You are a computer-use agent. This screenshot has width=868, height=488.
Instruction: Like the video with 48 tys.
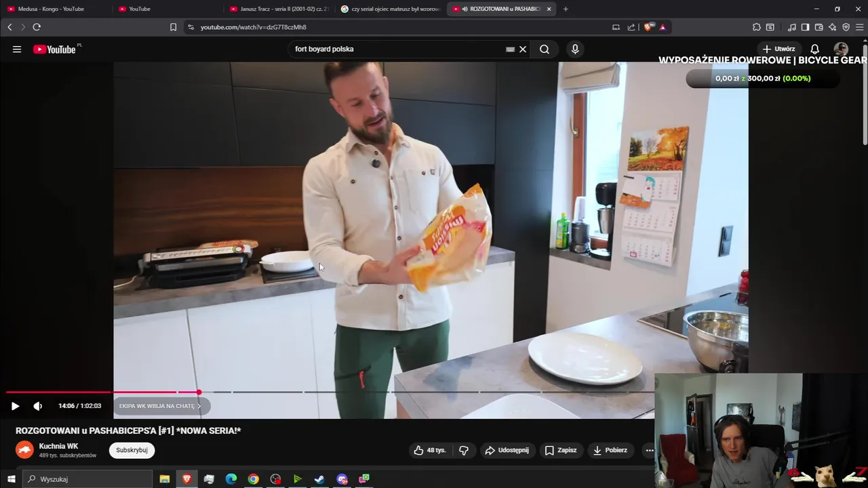430,450
